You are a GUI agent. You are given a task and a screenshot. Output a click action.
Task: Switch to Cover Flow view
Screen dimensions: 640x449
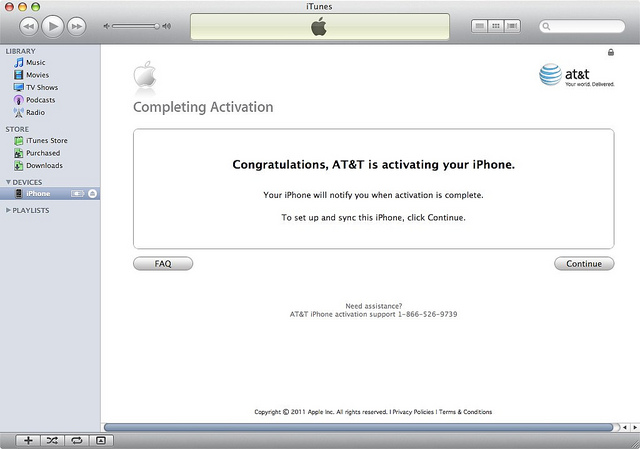(x=512, y=26)
